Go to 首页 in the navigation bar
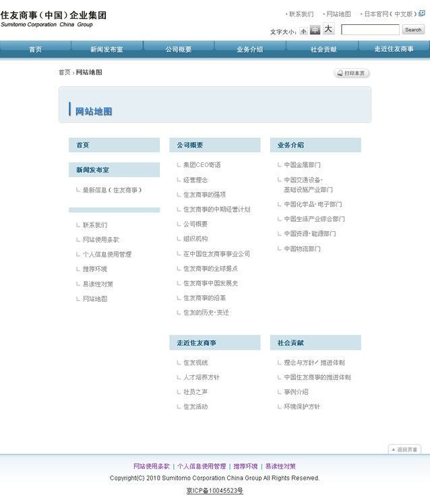This screenshot has width=430, height=504. (x=35, y=49)
